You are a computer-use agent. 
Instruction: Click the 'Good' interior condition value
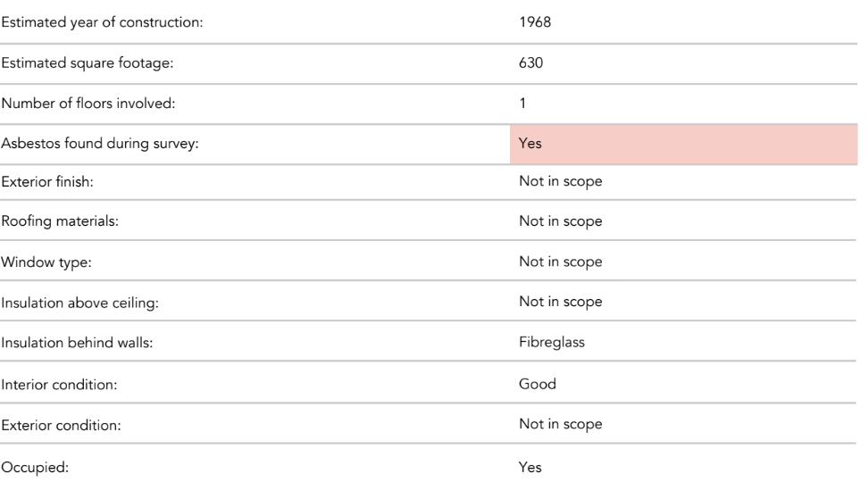pyautogui.click(x=537, y=384)
